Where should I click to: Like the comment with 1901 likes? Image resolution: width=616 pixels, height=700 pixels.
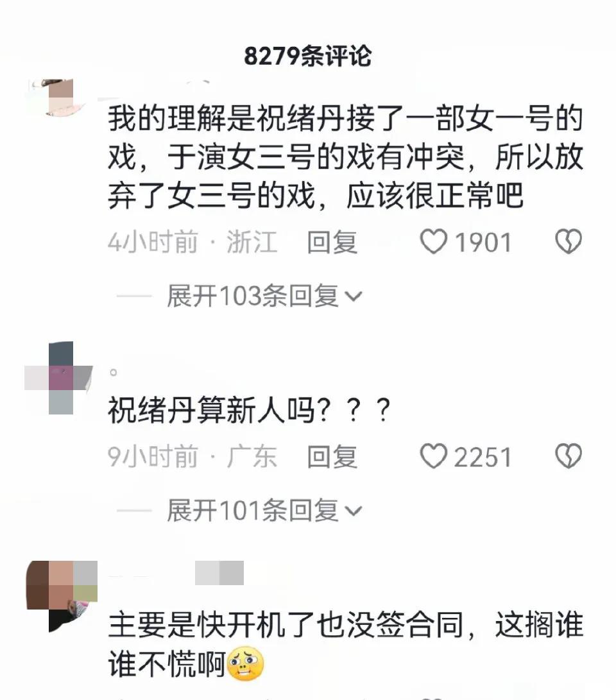click(433, 241)
